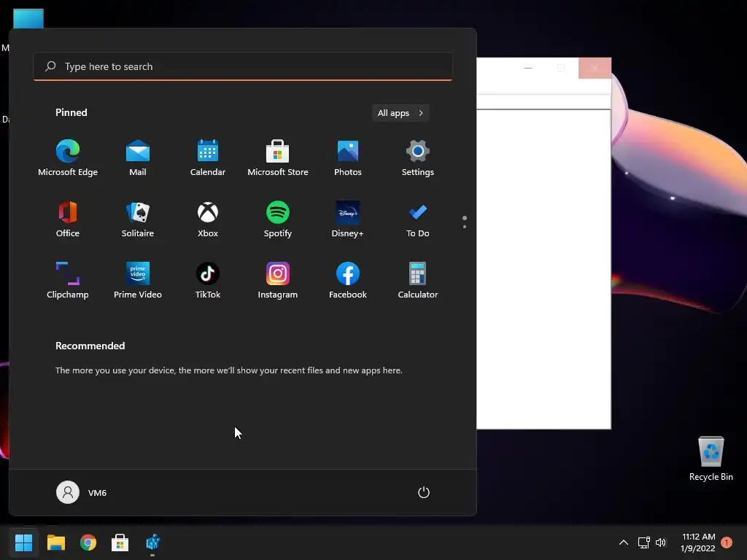Image resolution: width=747 pixels, height=560 pixels.
Task: Minimize the background window
Action: (x=528, y=68)
